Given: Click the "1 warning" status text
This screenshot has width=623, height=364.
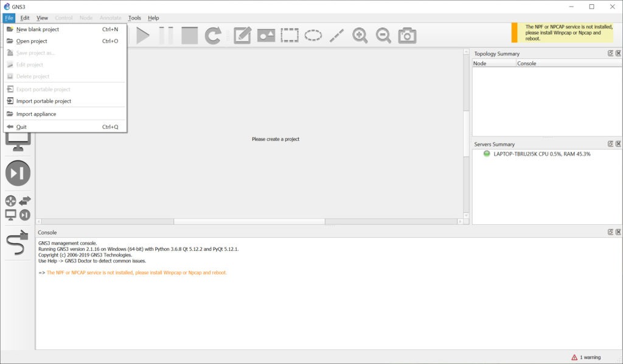Looking at the screenshot, I should [590, 357].
